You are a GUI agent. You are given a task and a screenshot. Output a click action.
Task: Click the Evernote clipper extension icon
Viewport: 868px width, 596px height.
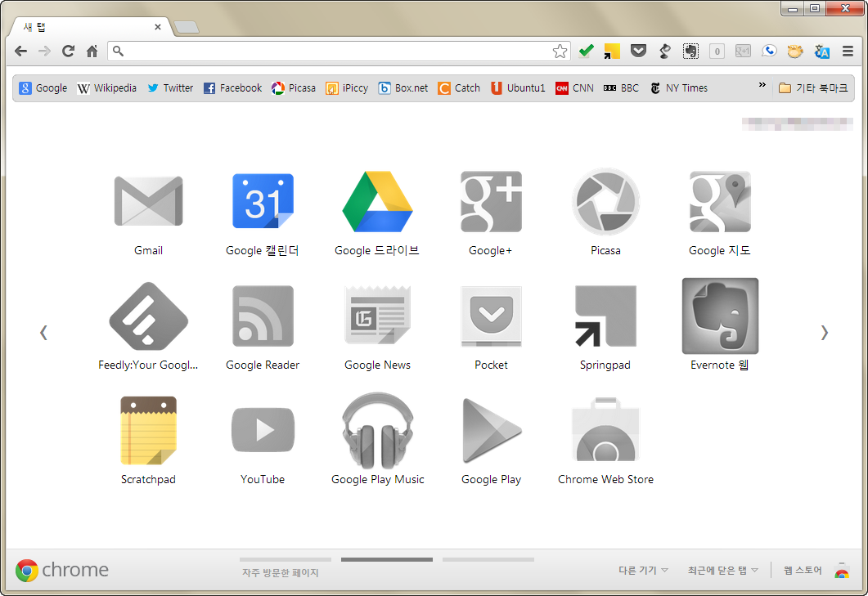[x=690, y=52]
